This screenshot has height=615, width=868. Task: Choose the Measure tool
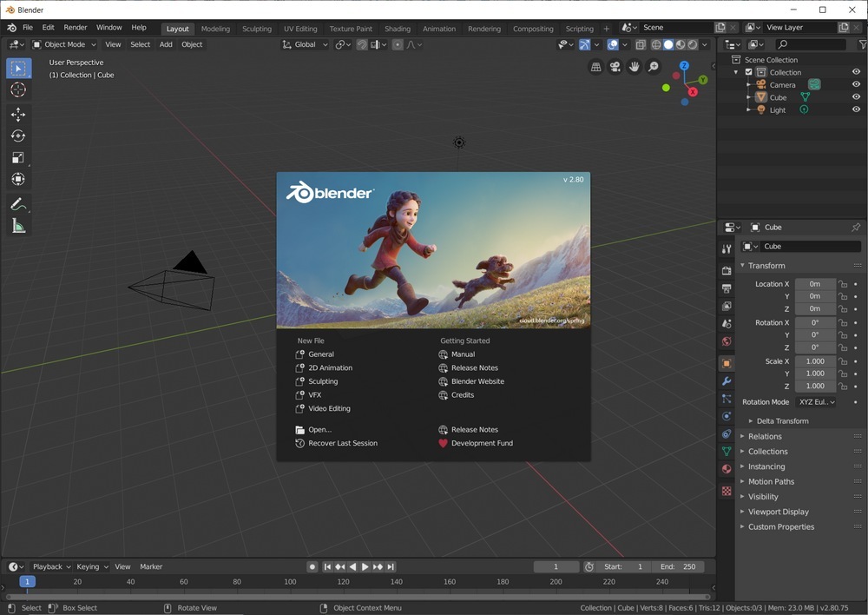[x=18, y=226]
